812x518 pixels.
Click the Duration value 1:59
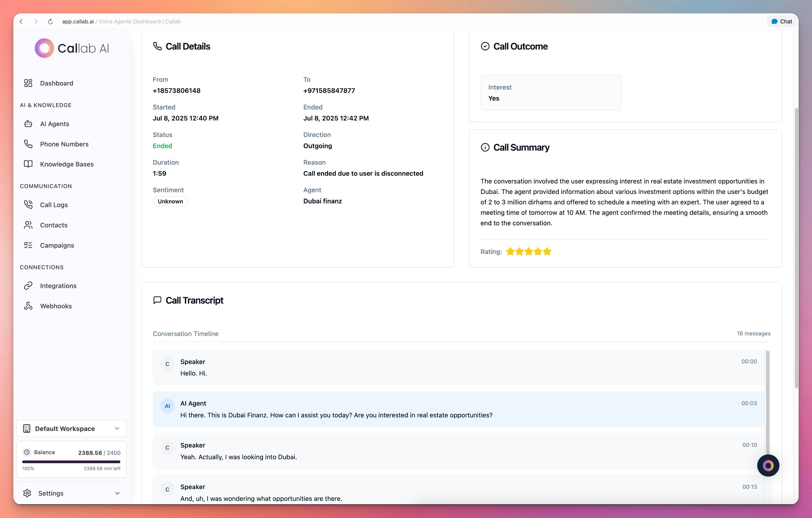click(x=159, y=174)
